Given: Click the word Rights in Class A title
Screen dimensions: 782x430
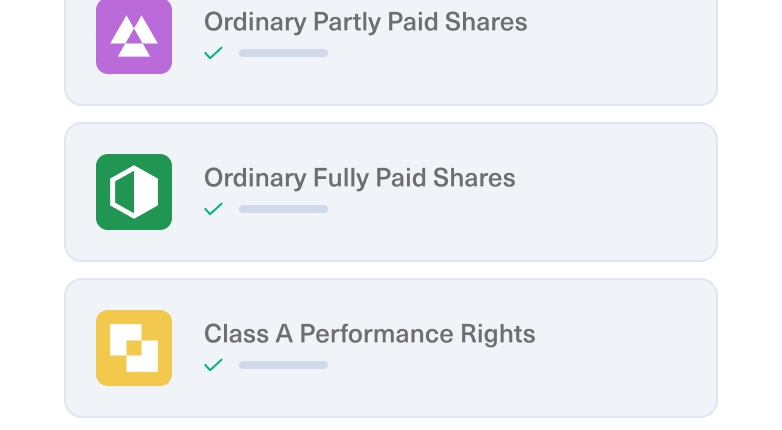Looking at the screenshot, I should 498,334.
